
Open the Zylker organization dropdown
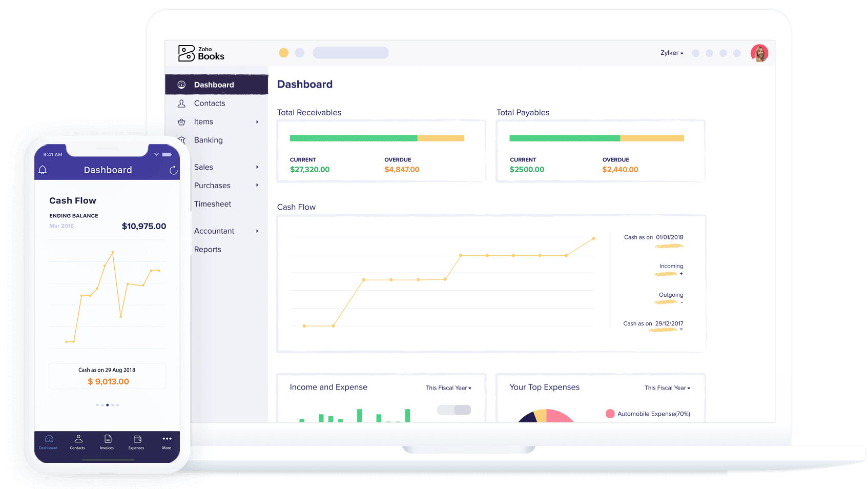pyautogui.click(x=672, y=52)
